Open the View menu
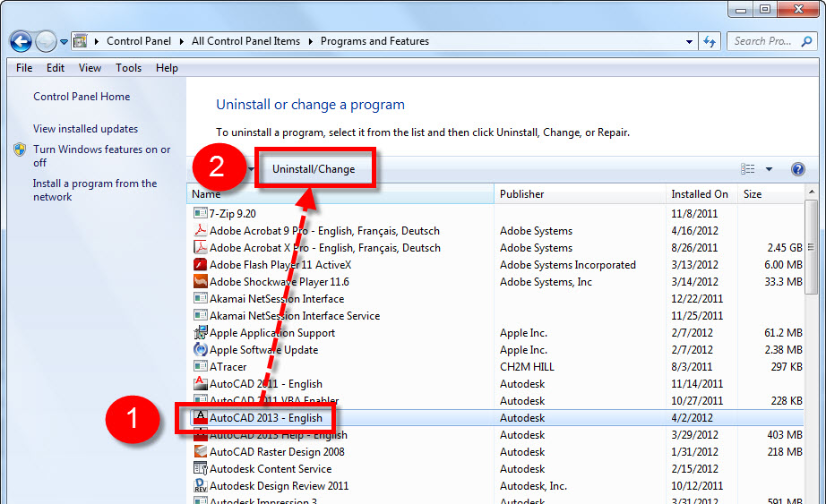Screen dimensions: 826x504 [90, 68]
